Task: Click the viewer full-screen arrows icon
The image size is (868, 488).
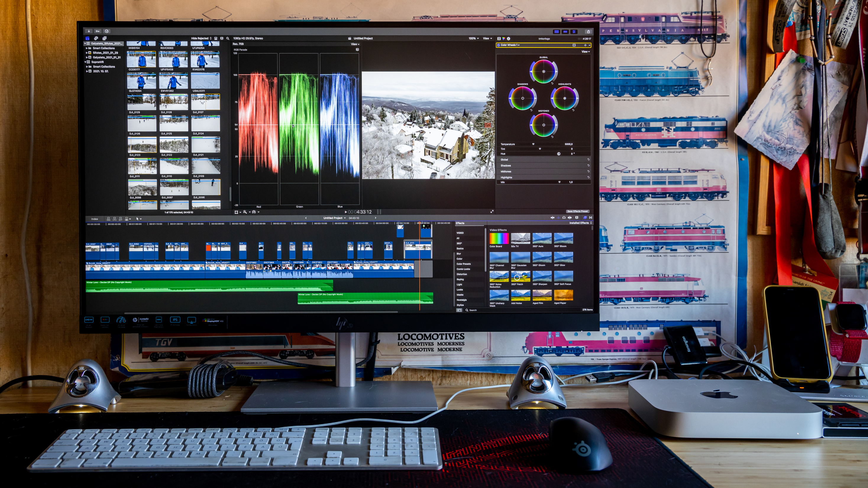Action: pyautogui.click(x=492, y=212)
